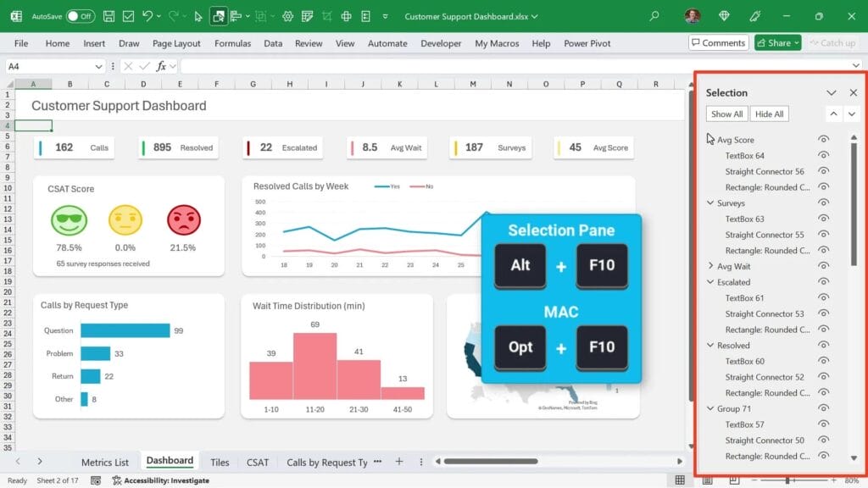Open the Formulas ribbon tab
This screenshot has width=868, height=488.
pyautogui.click(x=232, y=43)
